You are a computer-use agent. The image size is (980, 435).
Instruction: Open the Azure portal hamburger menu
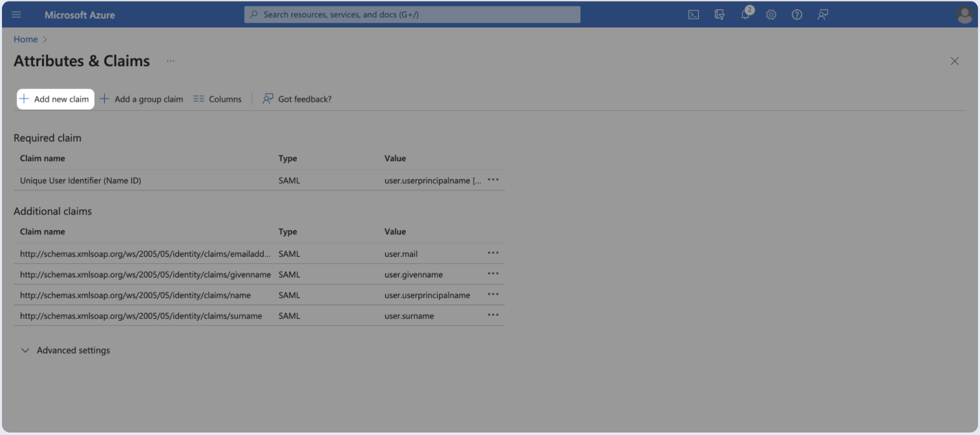point(16,15)
